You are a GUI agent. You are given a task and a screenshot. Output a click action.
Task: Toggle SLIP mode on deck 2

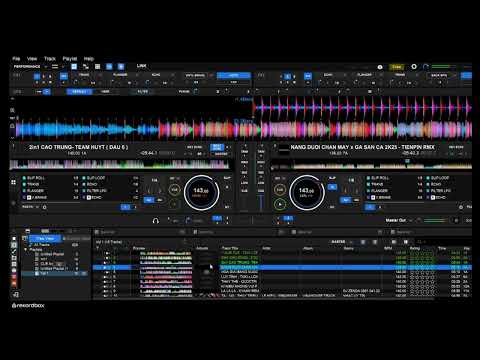point(332,178)
